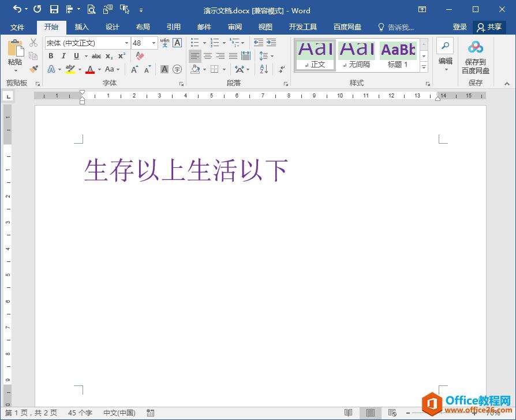Switch to the 百度网盘 tab
The width and height of the screenshot is (516, 420).
347,27
